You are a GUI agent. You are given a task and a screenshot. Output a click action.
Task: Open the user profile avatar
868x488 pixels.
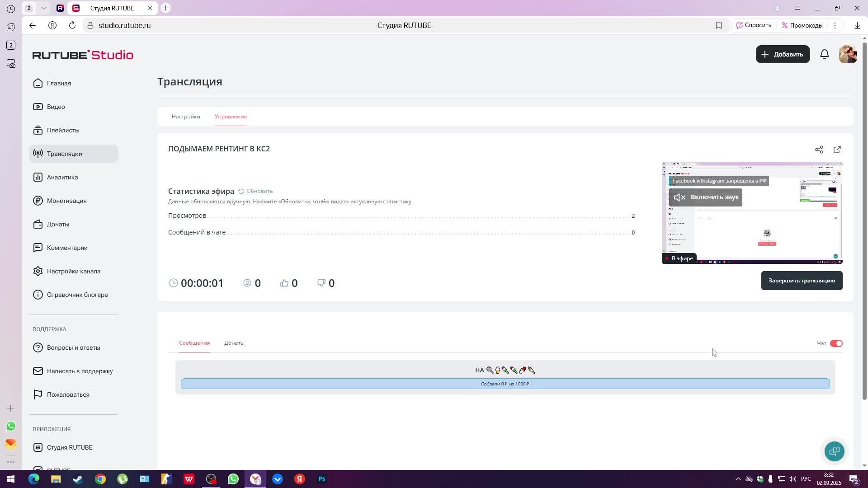848,54
